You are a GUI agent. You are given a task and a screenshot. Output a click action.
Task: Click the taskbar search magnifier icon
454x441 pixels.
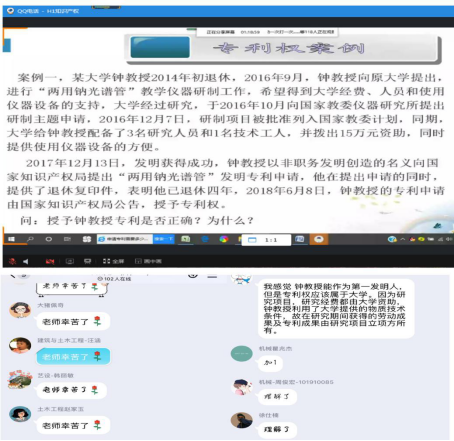[x=30, y=239]
